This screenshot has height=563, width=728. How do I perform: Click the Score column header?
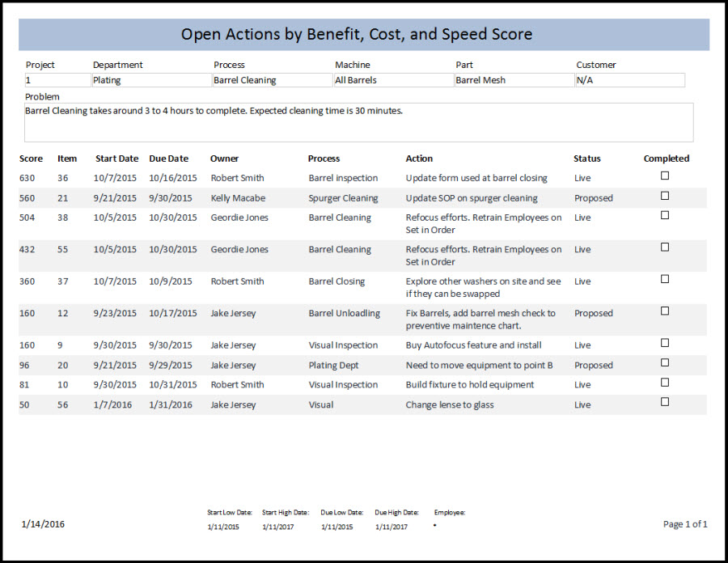tap(32, 159)
